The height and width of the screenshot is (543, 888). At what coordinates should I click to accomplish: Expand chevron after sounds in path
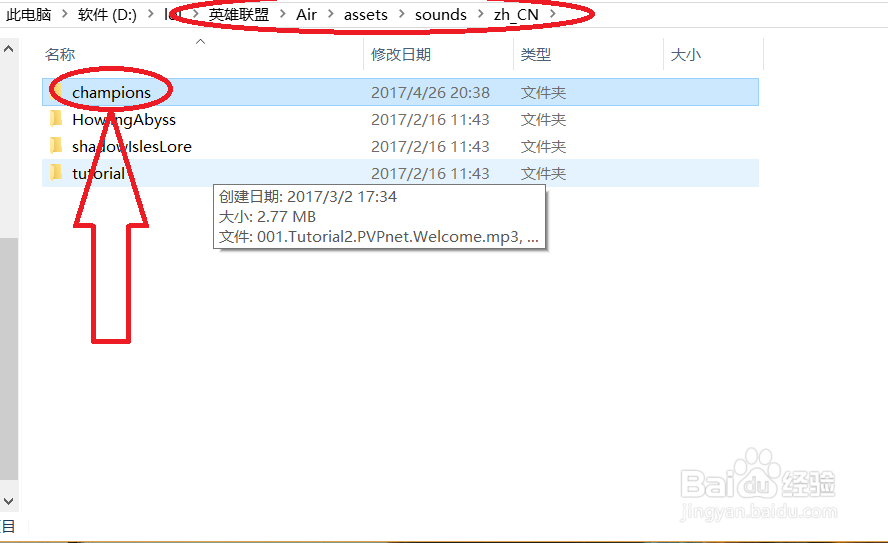point(481,14)
